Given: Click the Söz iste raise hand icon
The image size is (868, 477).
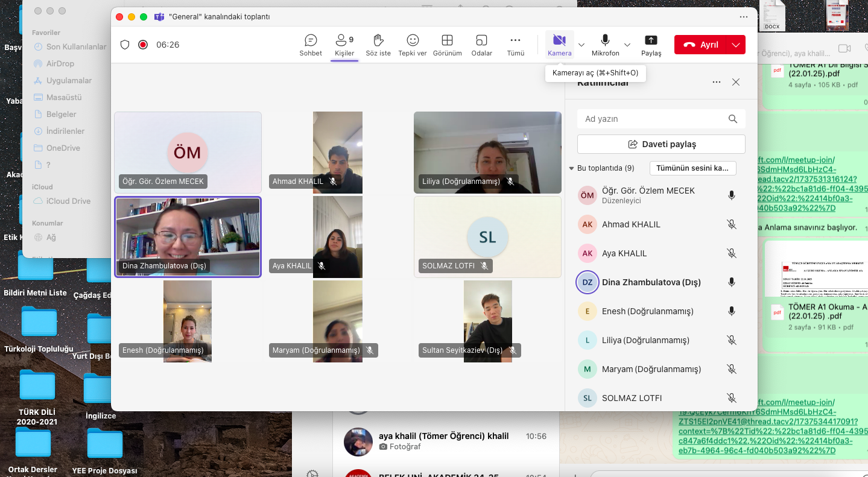Looking at the screenshot, I should coord(378,45).
